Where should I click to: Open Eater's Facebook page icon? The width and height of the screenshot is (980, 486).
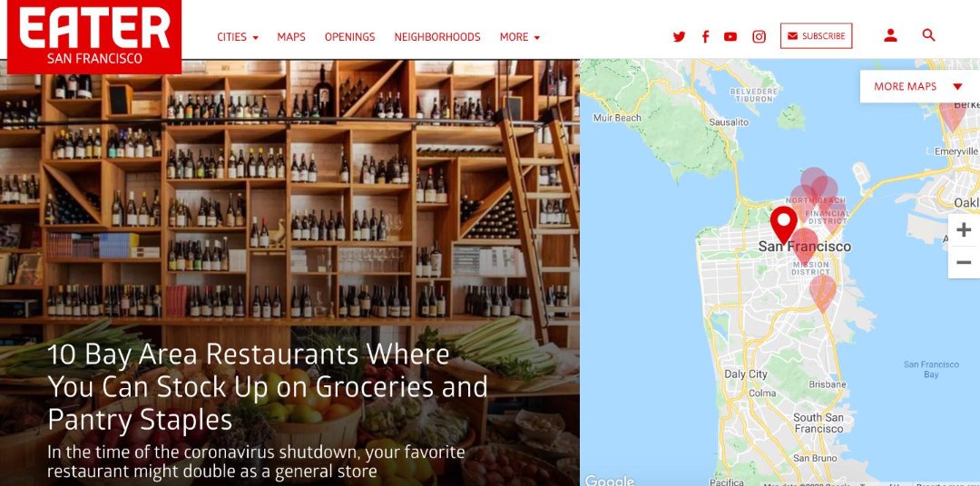click(x=705, y=37)
